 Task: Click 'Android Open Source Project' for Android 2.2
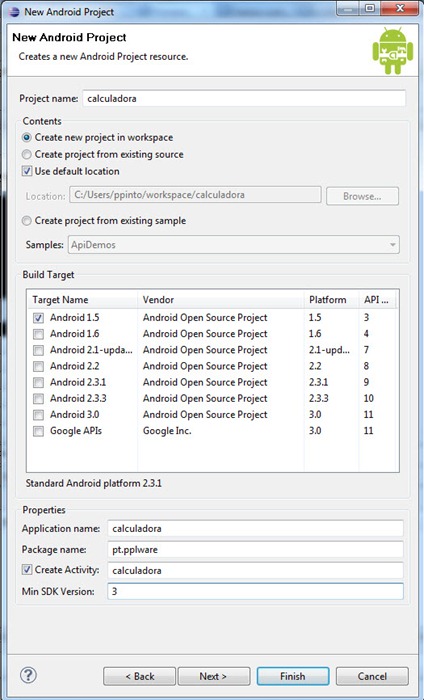point(205,366)
